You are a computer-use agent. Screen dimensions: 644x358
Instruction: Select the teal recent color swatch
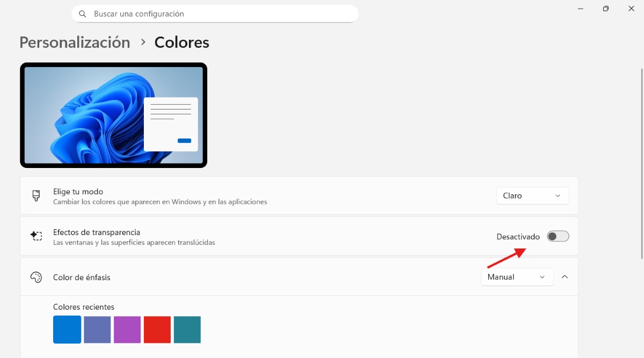pos(187,329)
